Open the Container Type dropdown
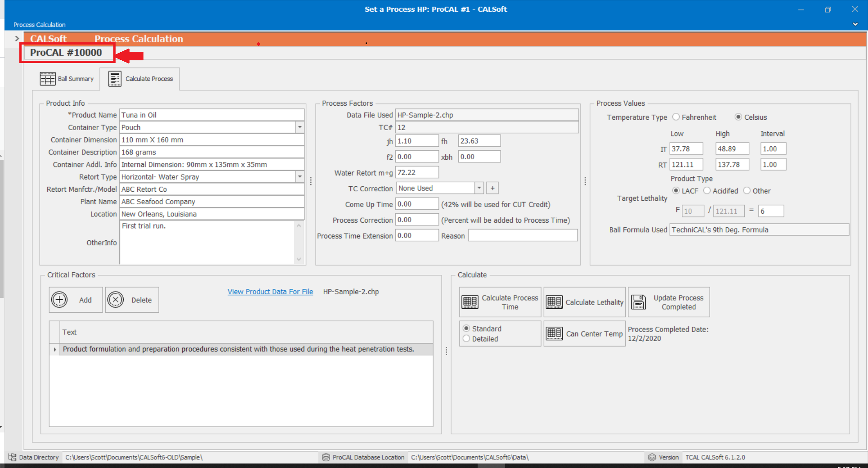The height and width of the screenshot is (468, 868). click(300, 127)
